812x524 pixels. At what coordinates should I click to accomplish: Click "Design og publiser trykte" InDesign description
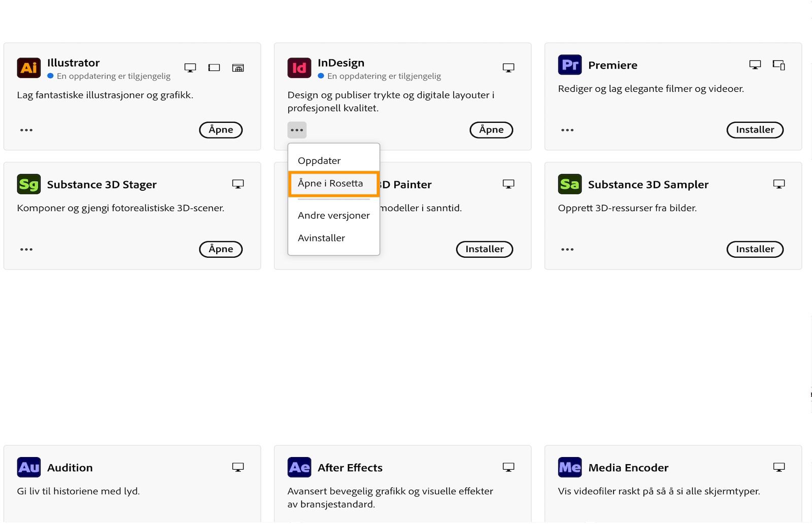(x=391, y=101)
